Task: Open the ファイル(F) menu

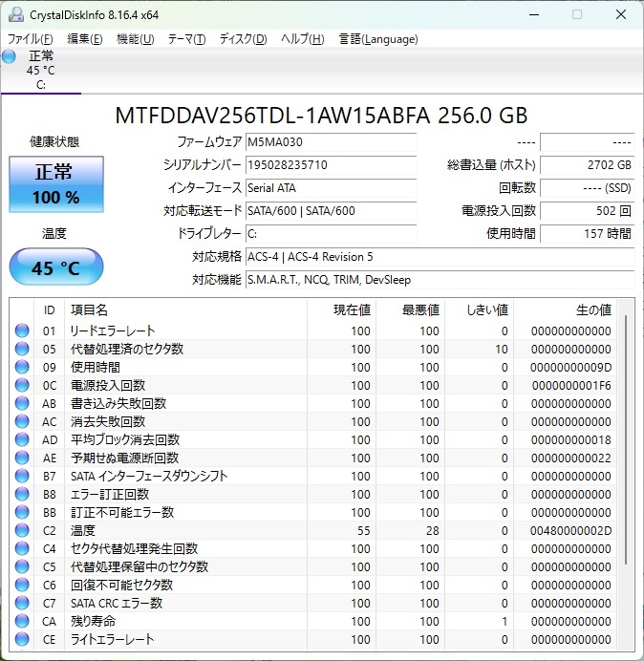Action: coord(31,39)
